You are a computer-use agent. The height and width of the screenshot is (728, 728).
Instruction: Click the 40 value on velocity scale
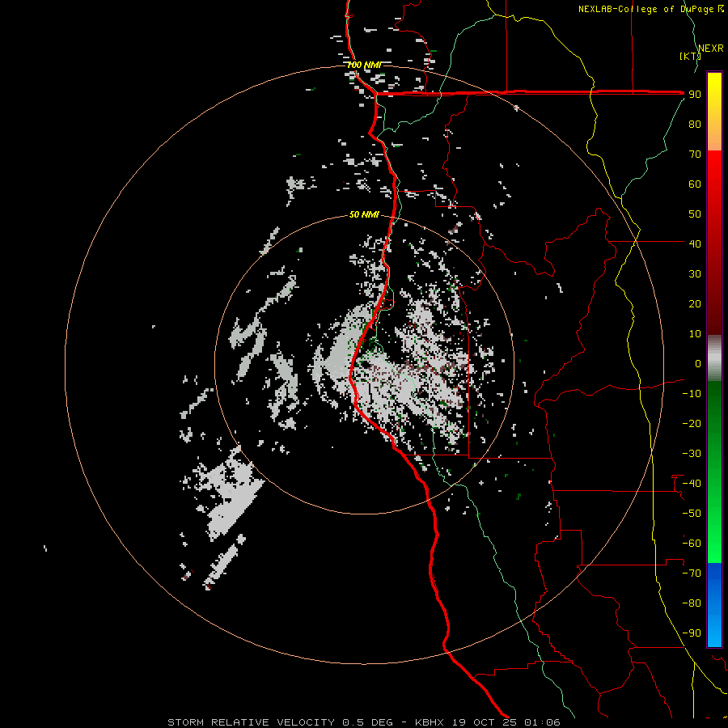click(695, 243)
